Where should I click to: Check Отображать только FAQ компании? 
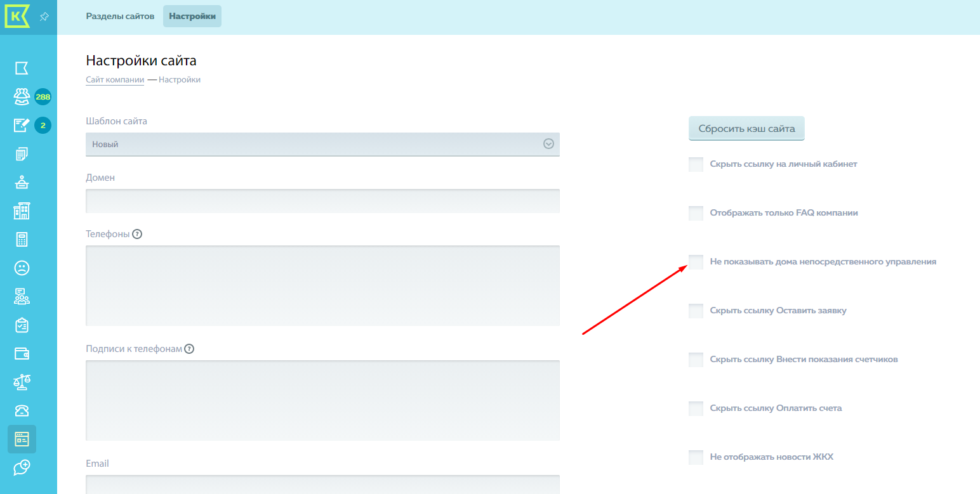point(696,213)
